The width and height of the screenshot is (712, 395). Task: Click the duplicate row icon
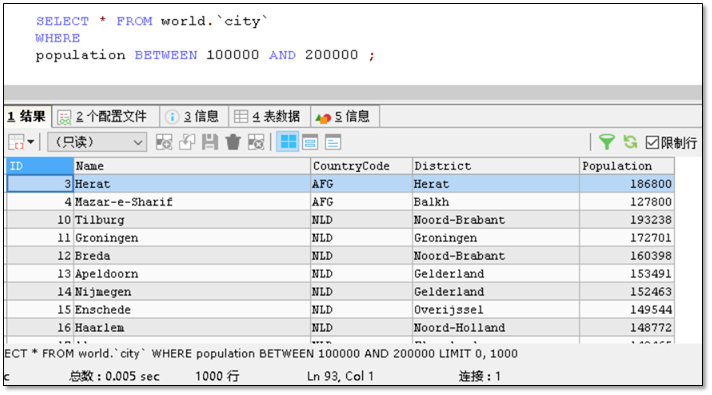187,142
